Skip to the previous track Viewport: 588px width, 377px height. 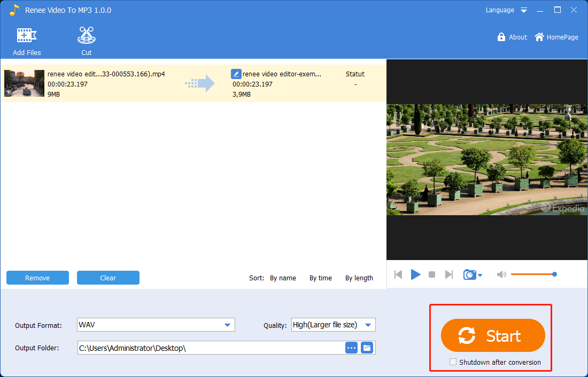tap(398, 274)
